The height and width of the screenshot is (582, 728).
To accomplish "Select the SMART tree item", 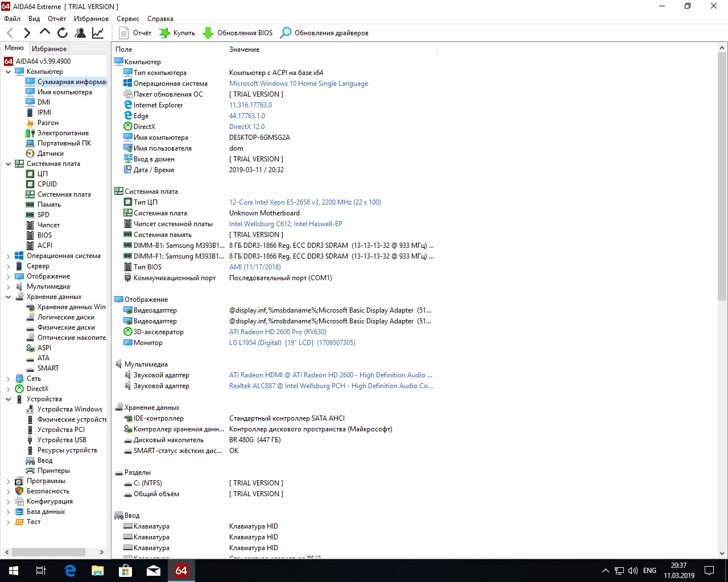I will tap(48, 368).
